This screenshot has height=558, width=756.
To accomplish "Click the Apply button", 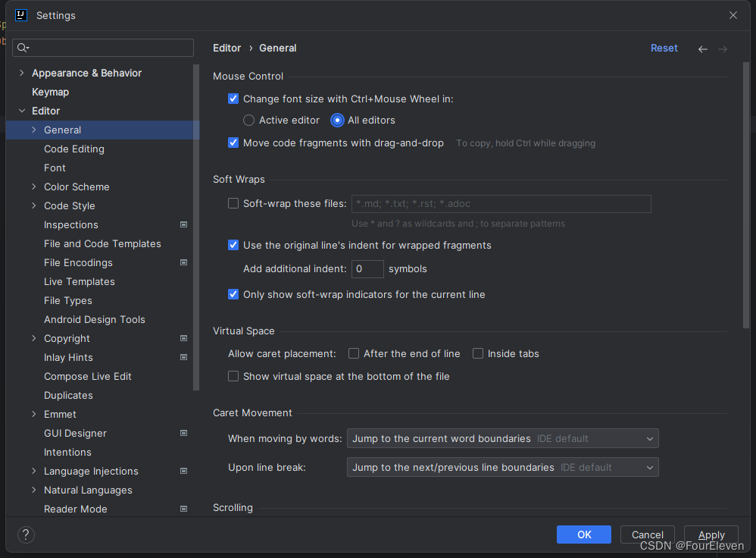I will coord(711,534).
